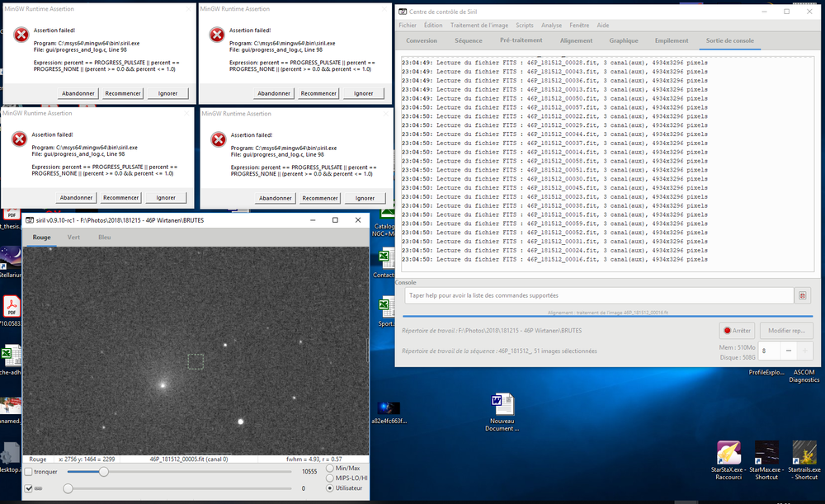Click the upper histogram cut-off slider handle
The image size is (825, 504).
coord(104,472)
